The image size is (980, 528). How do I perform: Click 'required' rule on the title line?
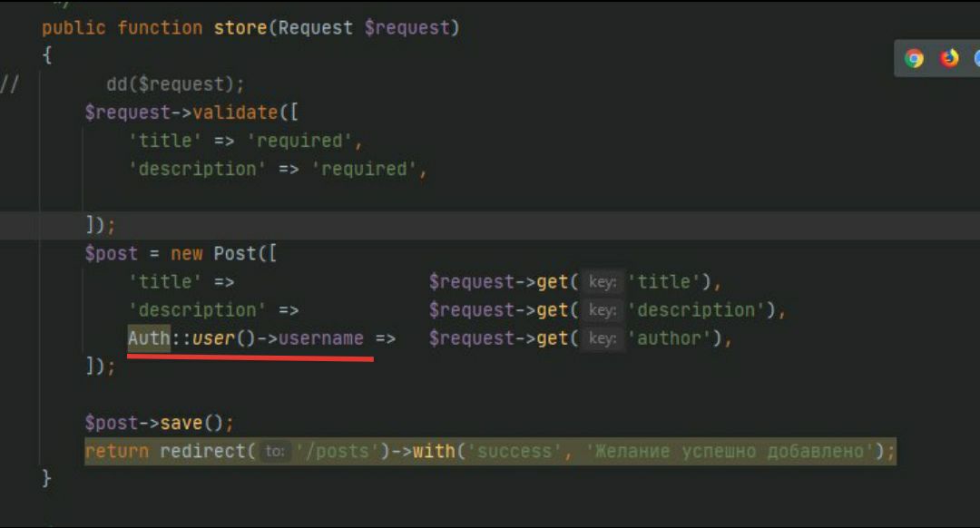(299, 141)
